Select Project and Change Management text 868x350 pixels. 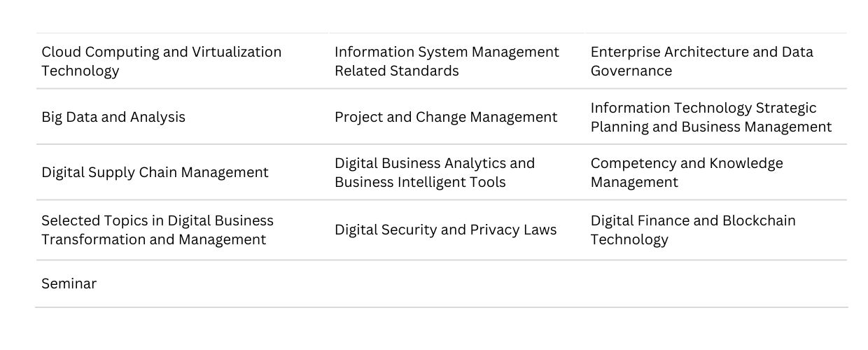(x=446, y=117)
